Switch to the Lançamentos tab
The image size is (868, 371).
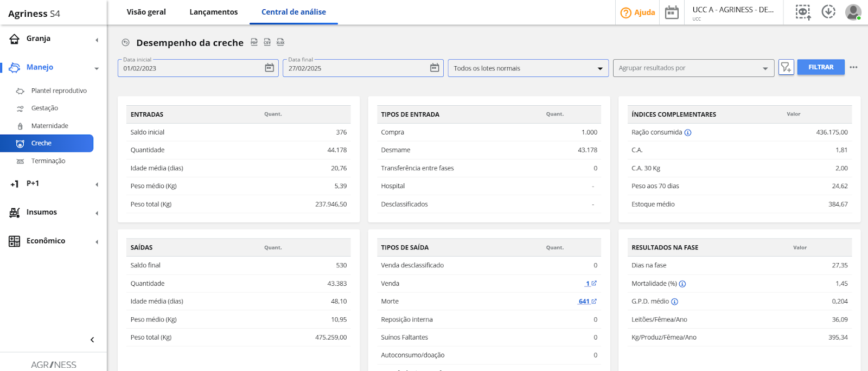click(214, 12)
